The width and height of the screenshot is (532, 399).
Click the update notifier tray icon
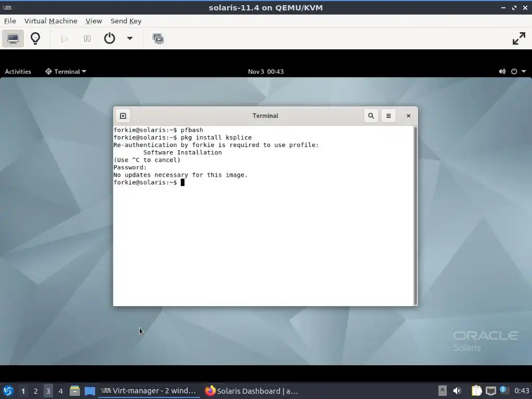pos(503,390)
